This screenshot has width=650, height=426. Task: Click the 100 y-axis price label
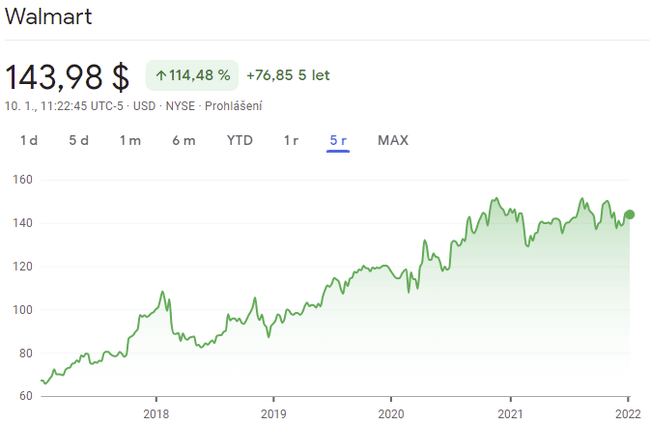click(23, 310)
